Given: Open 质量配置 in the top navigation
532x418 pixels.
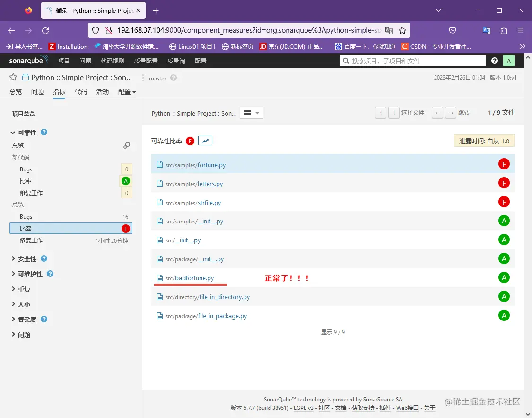Looking at the screenshot, I should click(146, 61).
